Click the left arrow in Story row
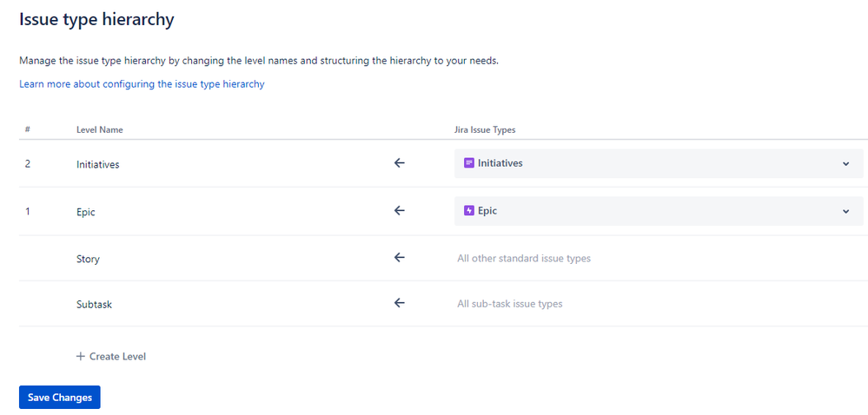868x415 pixels. pos(400,258)
